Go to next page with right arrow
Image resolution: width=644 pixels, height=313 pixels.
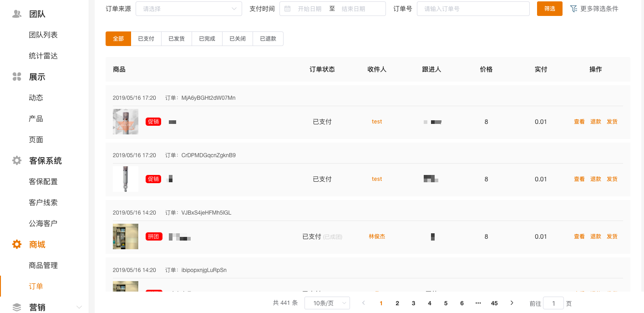[512, 303]
